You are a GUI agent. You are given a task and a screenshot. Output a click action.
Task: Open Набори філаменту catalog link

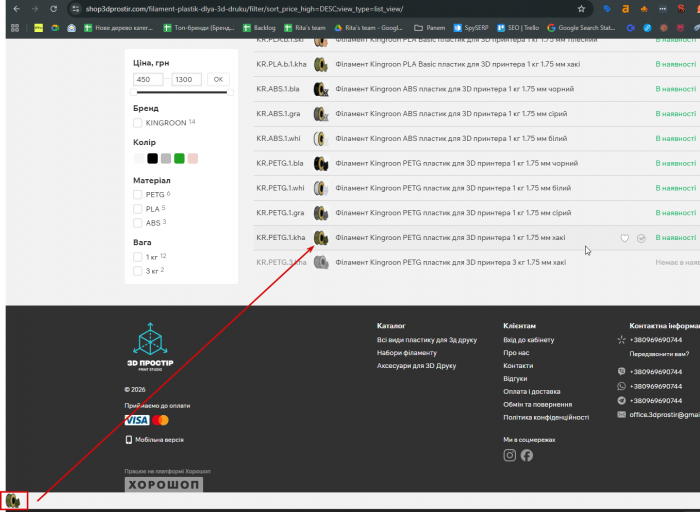407,353
